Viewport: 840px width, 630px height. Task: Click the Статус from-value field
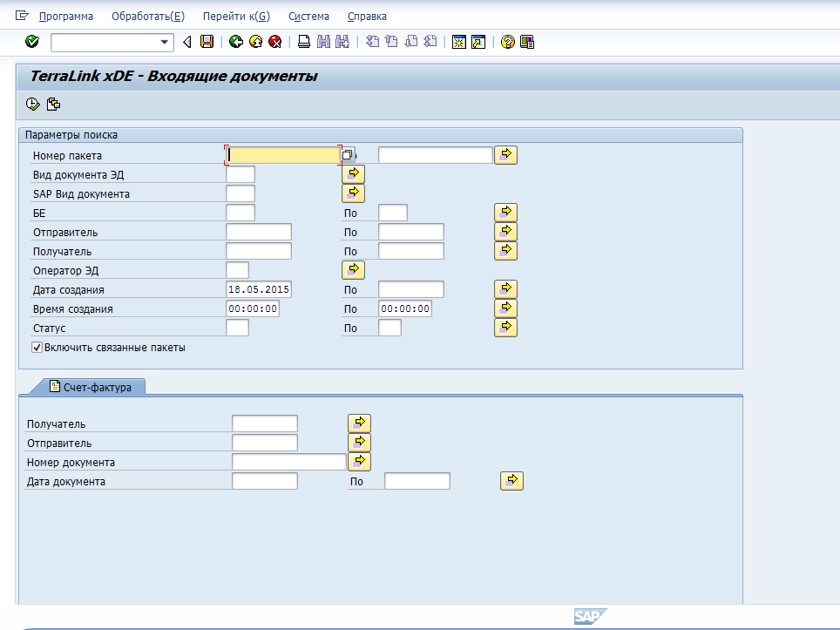pyautogui.click(x=237, y=328)
